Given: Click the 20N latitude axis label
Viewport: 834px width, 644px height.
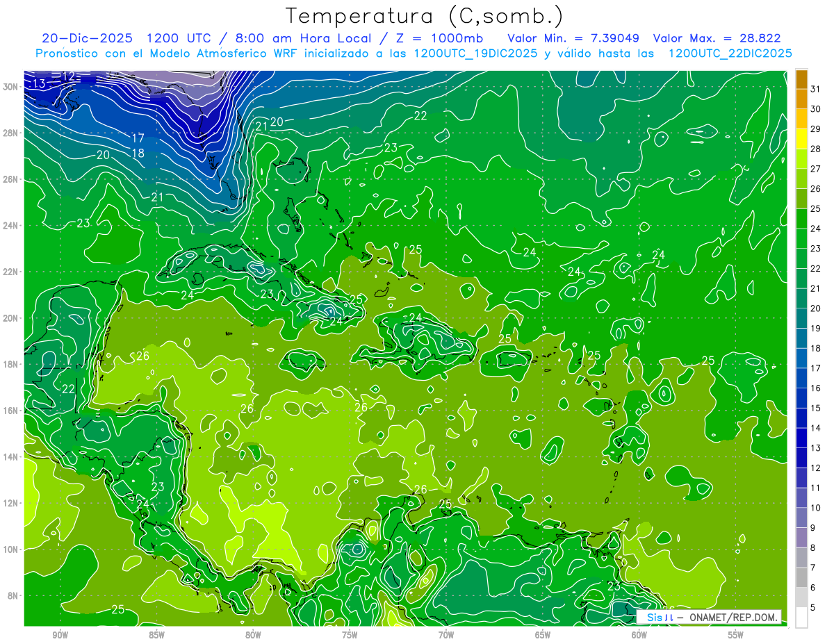Looking at the screenshot, I should coord(10,318).
